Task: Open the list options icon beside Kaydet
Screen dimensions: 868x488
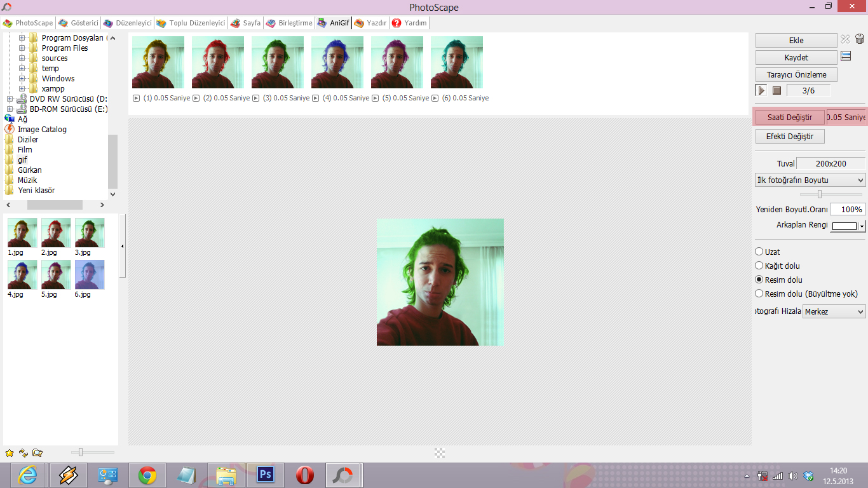Action: click(x=846, y=57)
